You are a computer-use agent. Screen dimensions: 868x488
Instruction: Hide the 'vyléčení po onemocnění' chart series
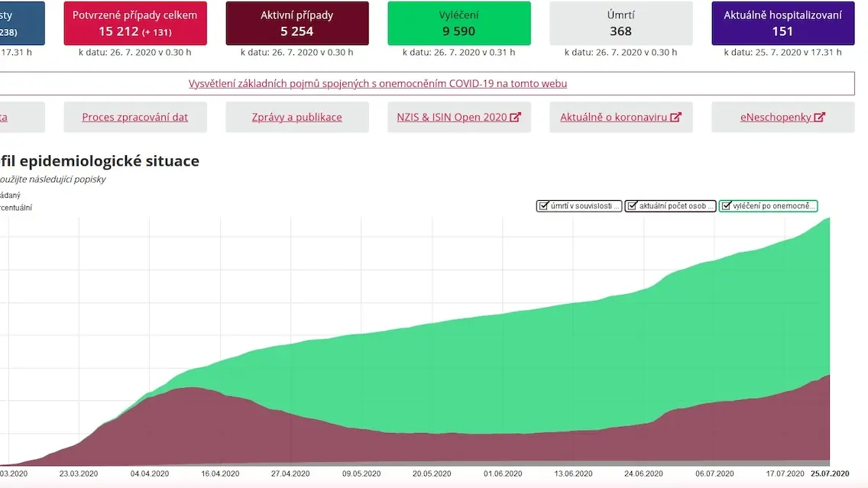pyautogui.click(x=727, y=206)
